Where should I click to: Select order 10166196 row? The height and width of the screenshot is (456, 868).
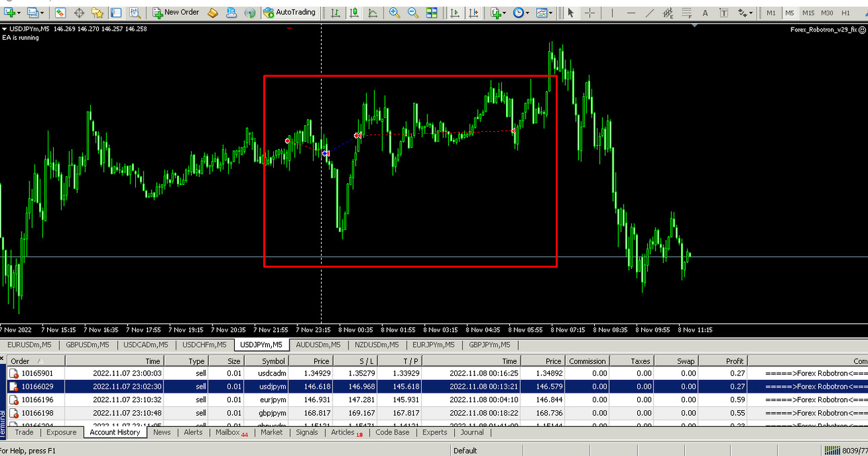coord(437,400)
